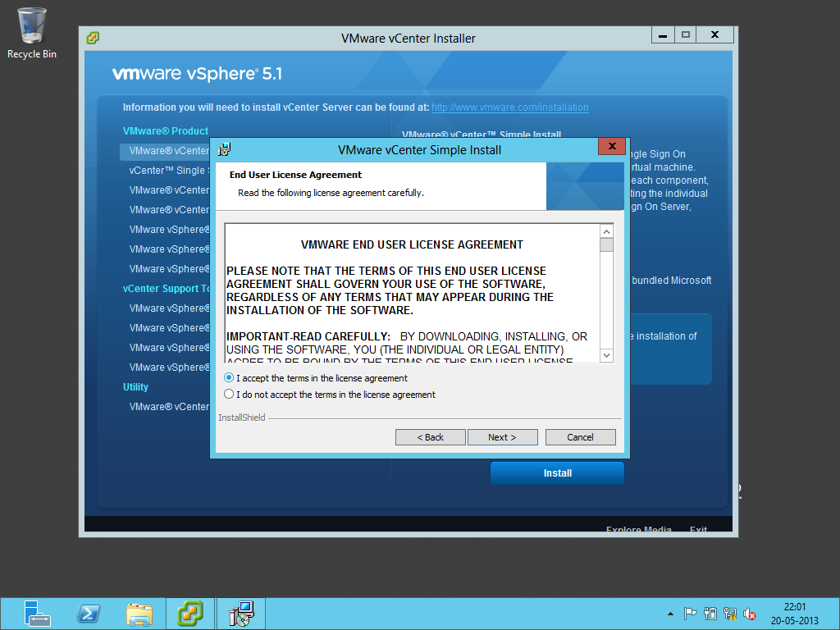Open the network status tray icon
This screenshot has width=840, height=630.
point(729,614)
